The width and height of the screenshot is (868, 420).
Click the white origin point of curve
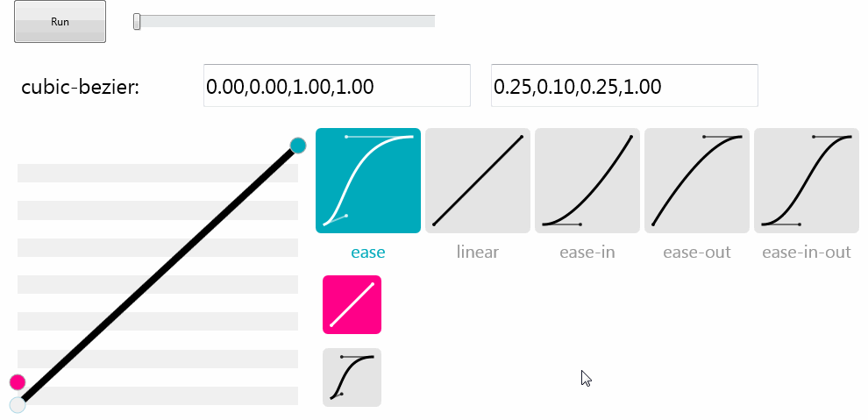[18, 404]
